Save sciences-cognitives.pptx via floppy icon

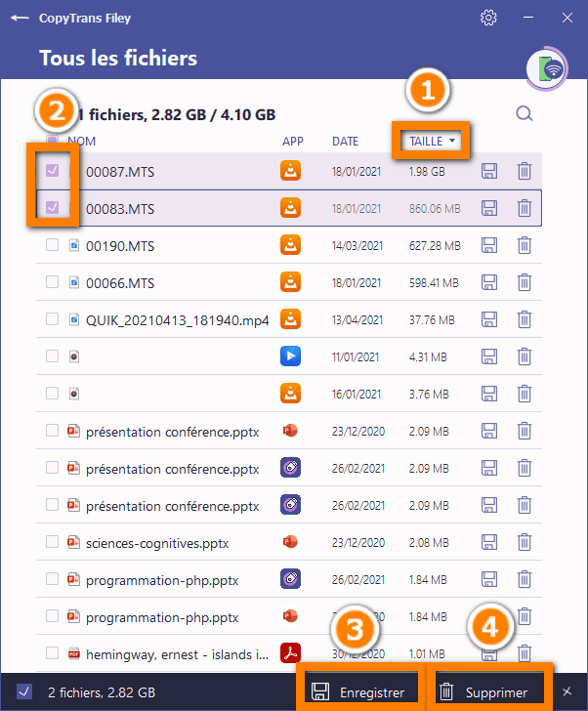click(489, 542)
